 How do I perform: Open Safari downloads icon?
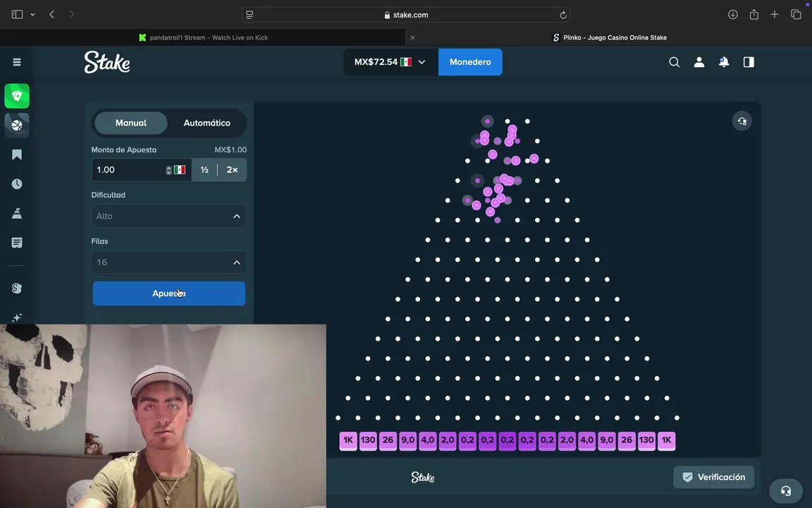point(733,15)
